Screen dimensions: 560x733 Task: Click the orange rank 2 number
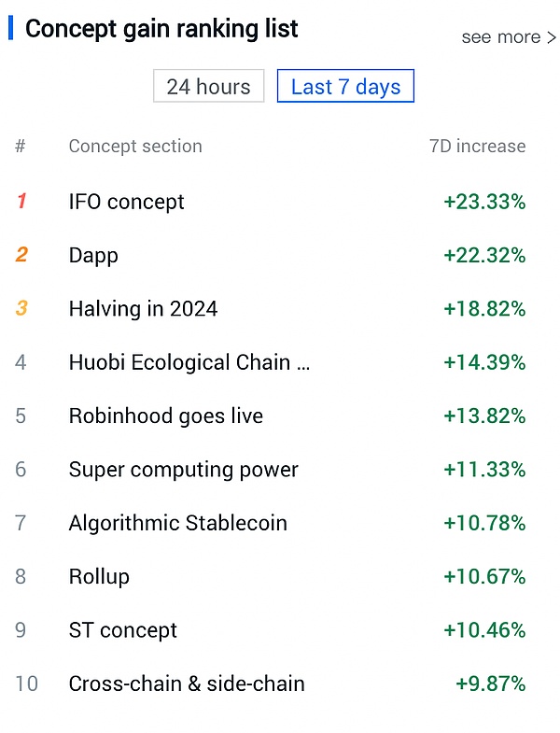coord(21,255)
